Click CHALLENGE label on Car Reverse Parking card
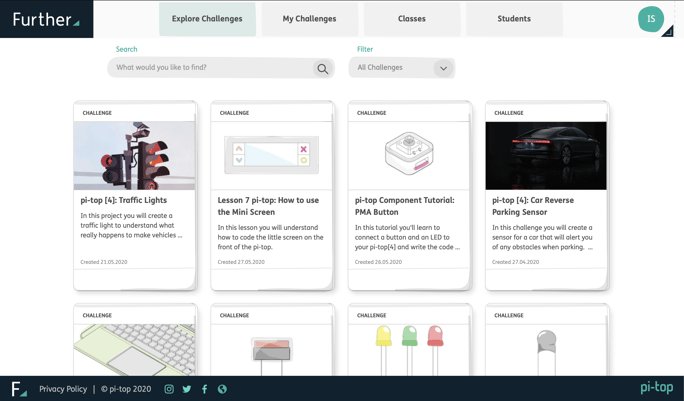 pos(509,113)
